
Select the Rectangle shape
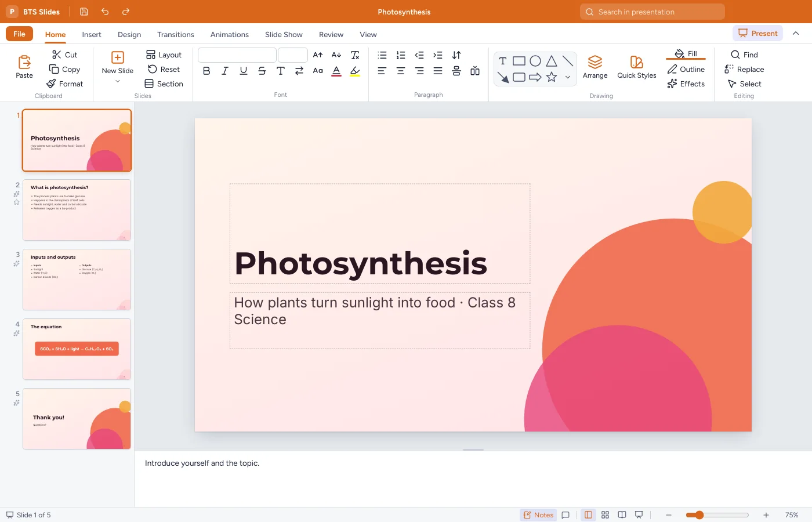pyautogui.click(x=519, y=61)
